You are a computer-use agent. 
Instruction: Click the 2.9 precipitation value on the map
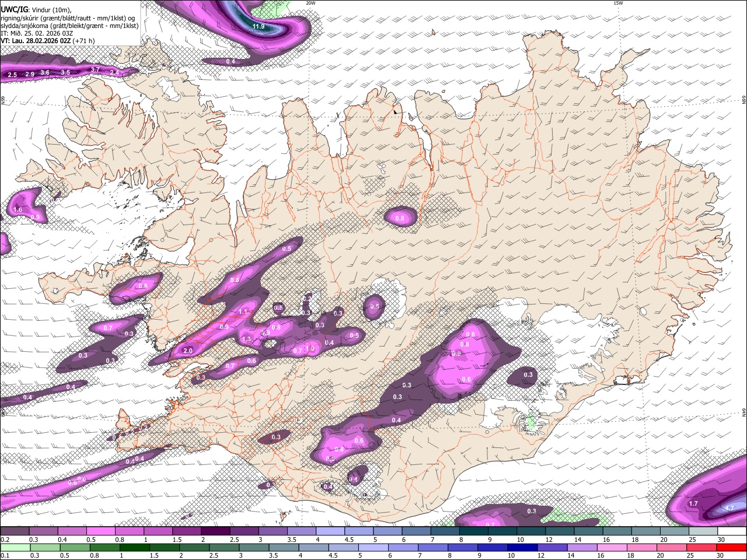(30, 75)
